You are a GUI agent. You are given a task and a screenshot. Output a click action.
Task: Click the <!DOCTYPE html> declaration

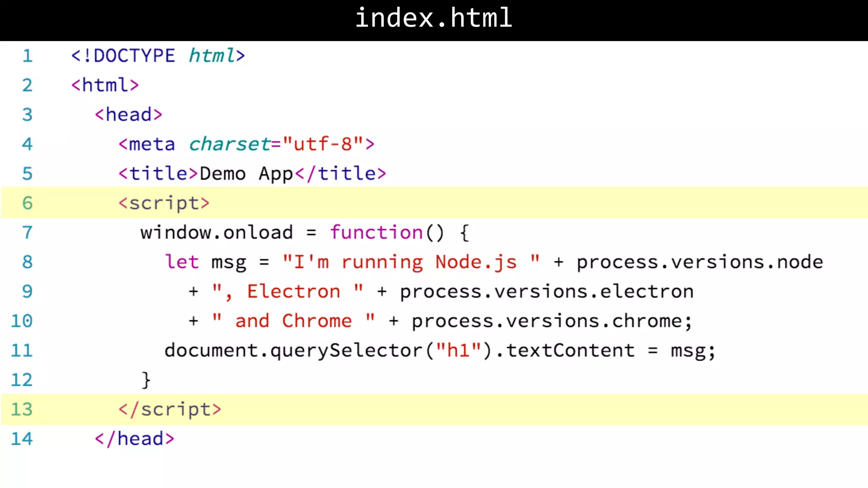[158, 55]
